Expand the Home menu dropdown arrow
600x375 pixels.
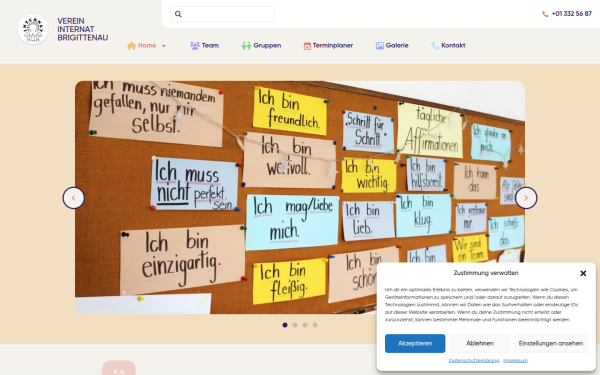point(164,46)
